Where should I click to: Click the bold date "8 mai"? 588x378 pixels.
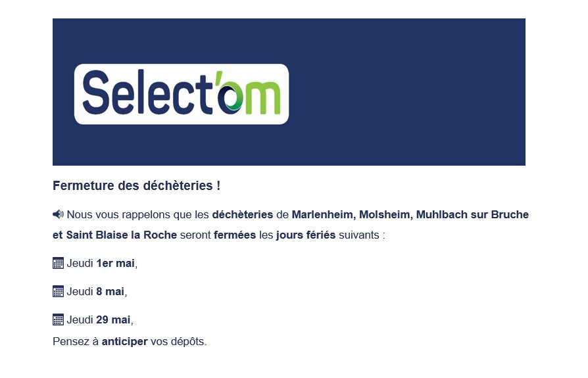[110, 291]
